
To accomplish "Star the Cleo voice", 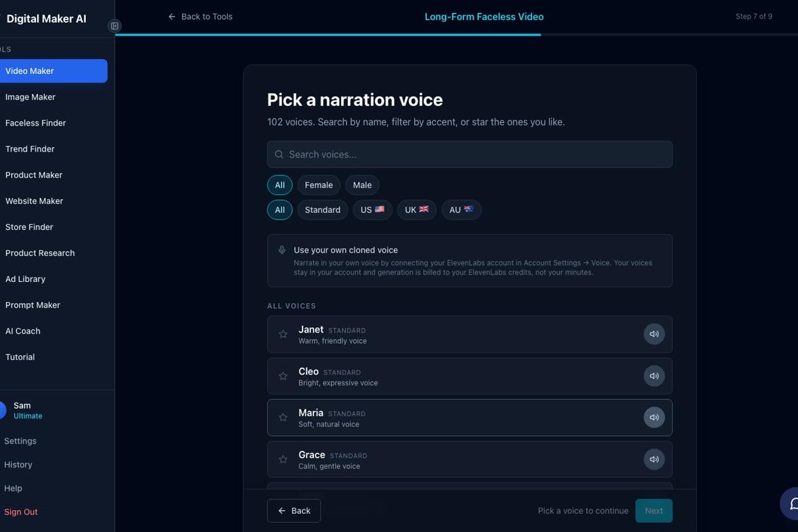I will 283,376.
